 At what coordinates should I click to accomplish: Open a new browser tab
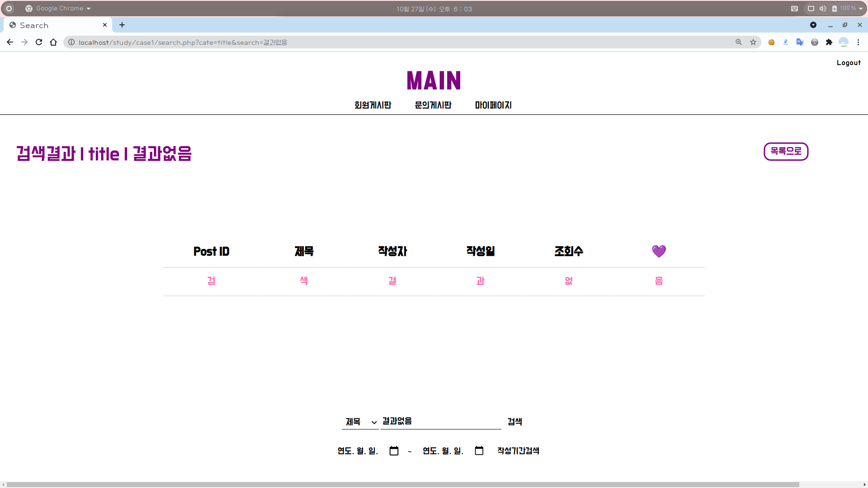[x=122, y=25]
